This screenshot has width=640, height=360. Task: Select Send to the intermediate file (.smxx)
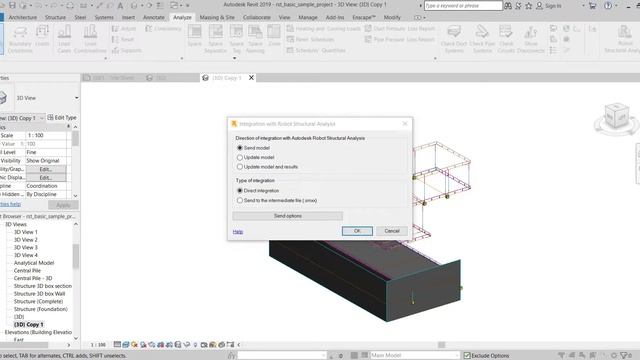[x=240, y=200]
